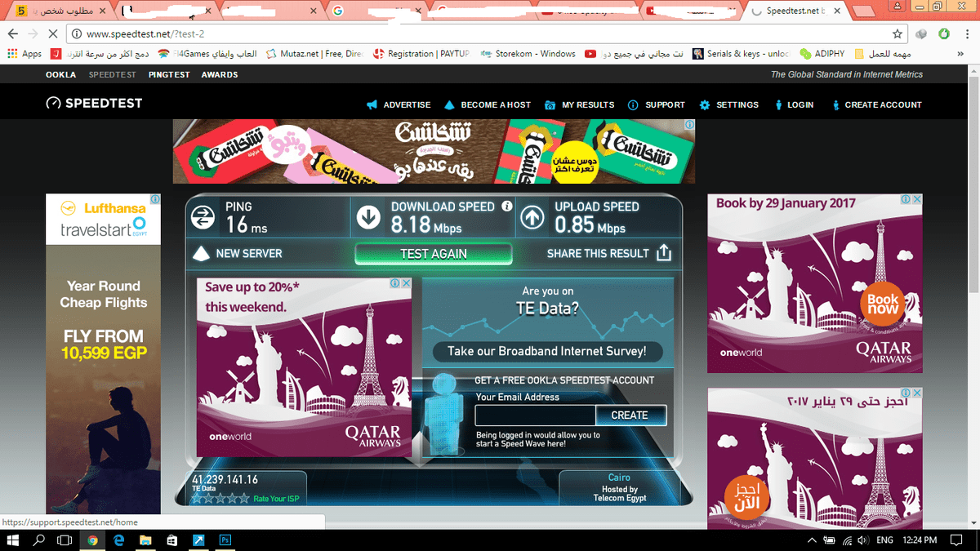The image size is (980, 551).
Task: Click the upload arrow circle icon
Action: point(532,217)
